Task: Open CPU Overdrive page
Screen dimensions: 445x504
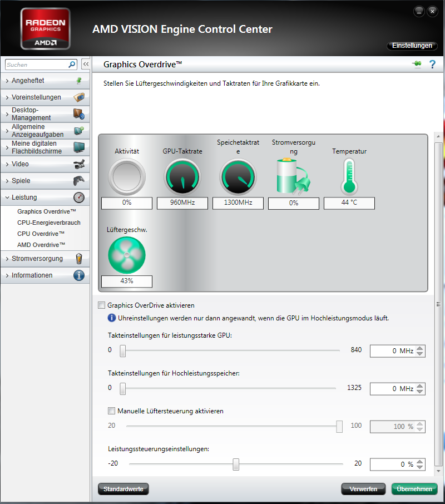Action: click(x=41, y=234)
